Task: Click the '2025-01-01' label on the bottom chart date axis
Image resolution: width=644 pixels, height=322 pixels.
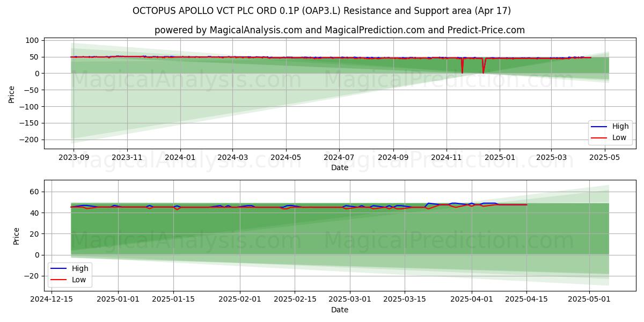Action: [x=118, y=299]
